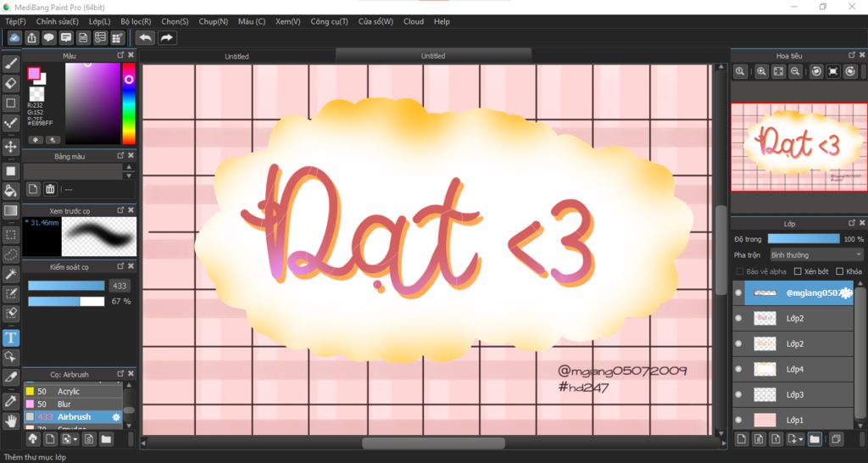Image resolution: width=868 pixels, height=463 pixels.
Task: Select the Hand pan tool
Action: (10, 421)
